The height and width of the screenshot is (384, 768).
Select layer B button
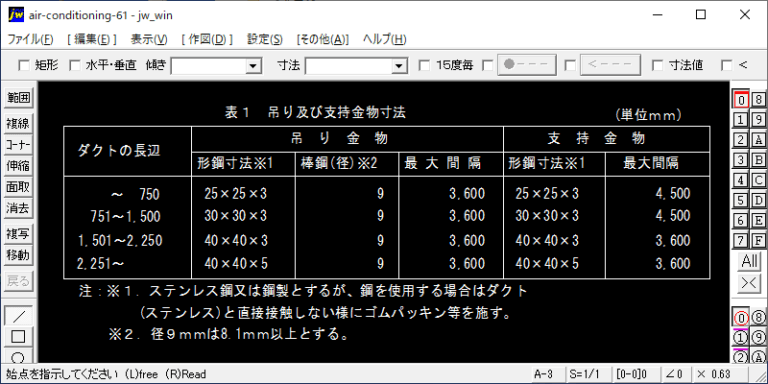coord(758,160)
